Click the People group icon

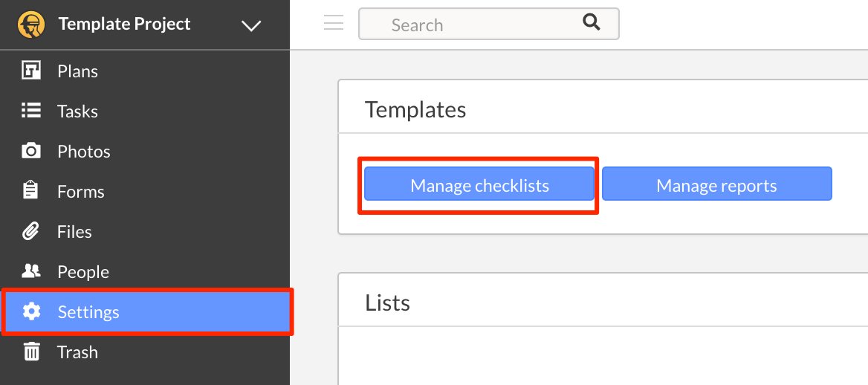(31, 271)
